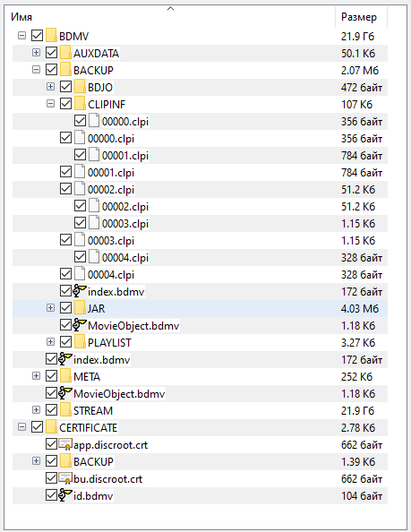This screenshot has height=532, width=411.
Task: Toggle the CERTIFICATE folder checkbox
Action: point(37,427)
